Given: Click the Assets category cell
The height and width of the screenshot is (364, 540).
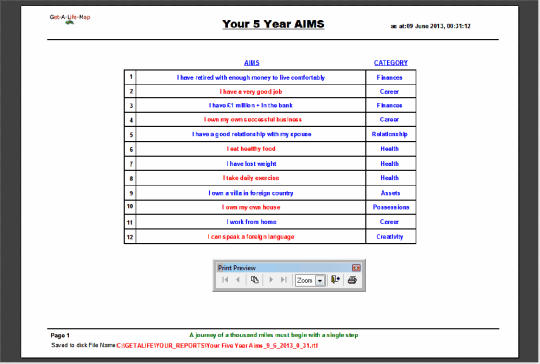Looking at the screenshot, I should tap(390, 193).
